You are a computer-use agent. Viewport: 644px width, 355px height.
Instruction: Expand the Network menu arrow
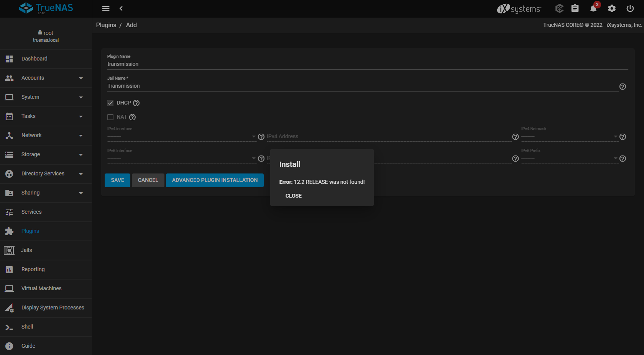click(x=81, y=136)
